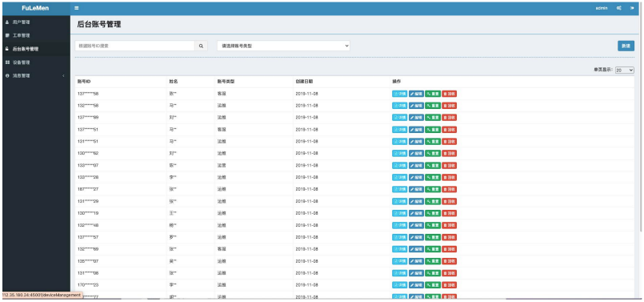Viewport: 644px width, 302px height.
Task: Click the blue 新建 button
Action: point(626,46)
